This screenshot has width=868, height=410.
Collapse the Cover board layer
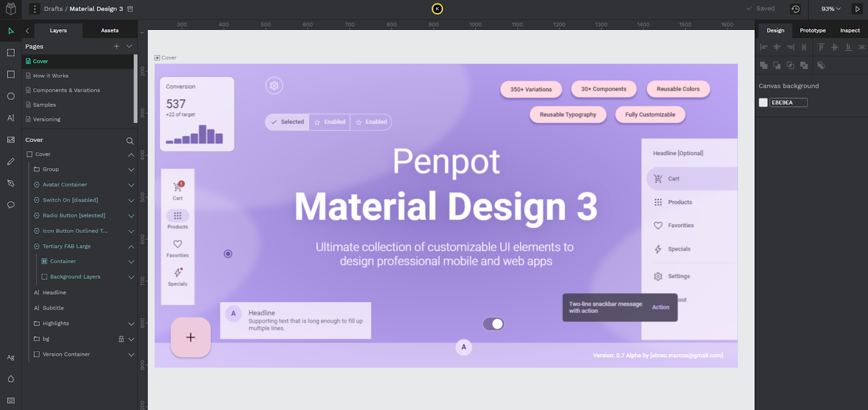pos(131,155)
